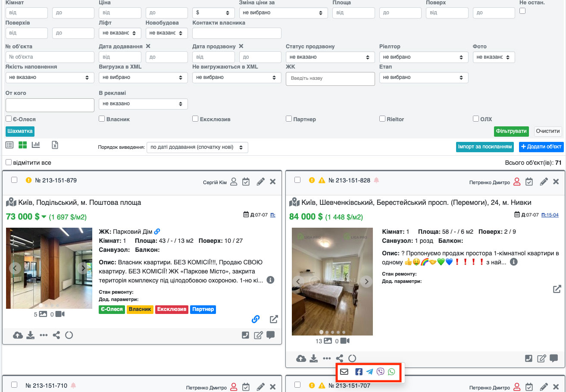Export to Excel file icon
This screenshot has height=392, width=566.
(55, 145)
